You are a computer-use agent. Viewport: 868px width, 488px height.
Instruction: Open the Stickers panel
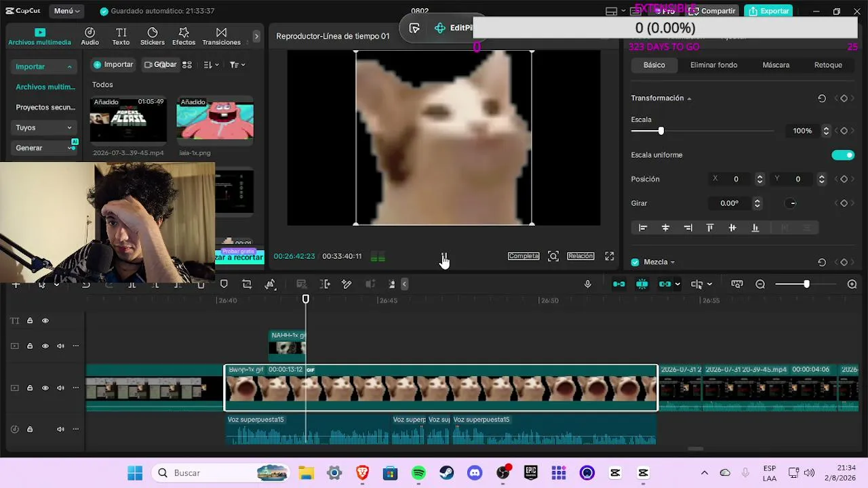pyautogui.click(x=152, y=37)
